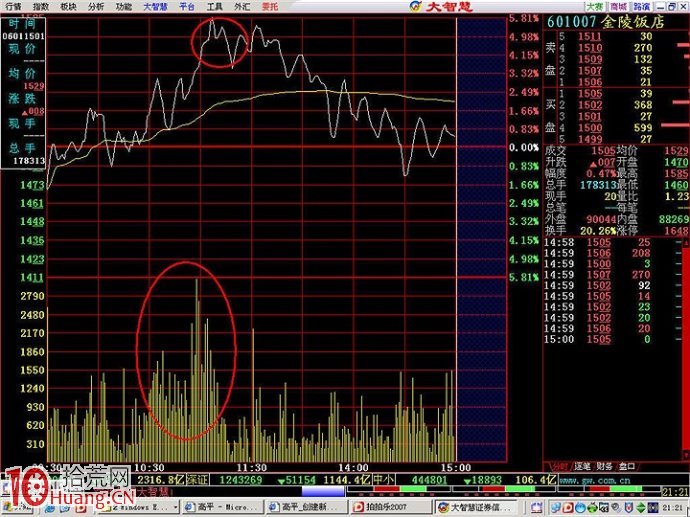This screenshot has height=517, width=690.
Task: Click the 大智慧证券 taskbar app icon
Action: point(444,507)
